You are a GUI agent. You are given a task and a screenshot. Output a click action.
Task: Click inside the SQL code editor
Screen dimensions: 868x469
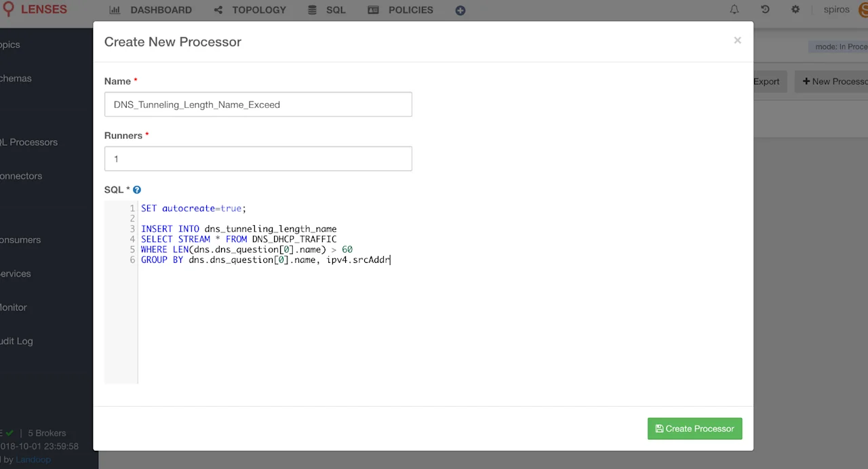429,291
